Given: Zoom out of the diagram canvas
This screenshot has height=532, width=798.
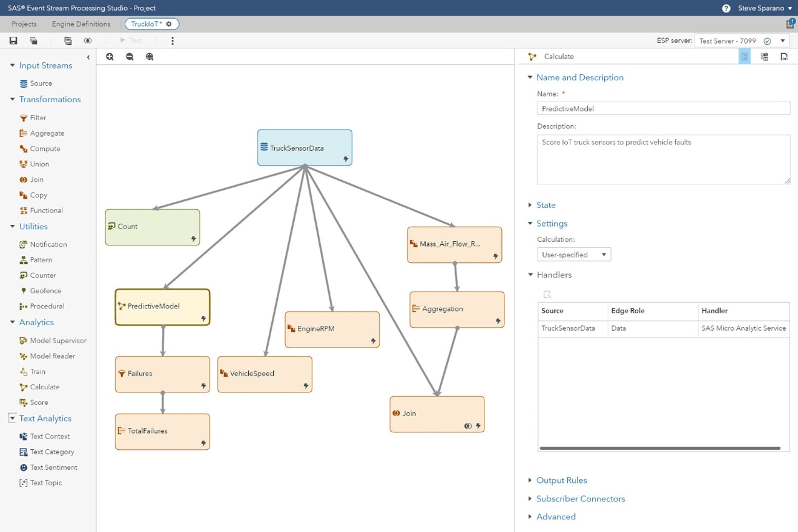Looking at the screenshot, I should point(130,57).
